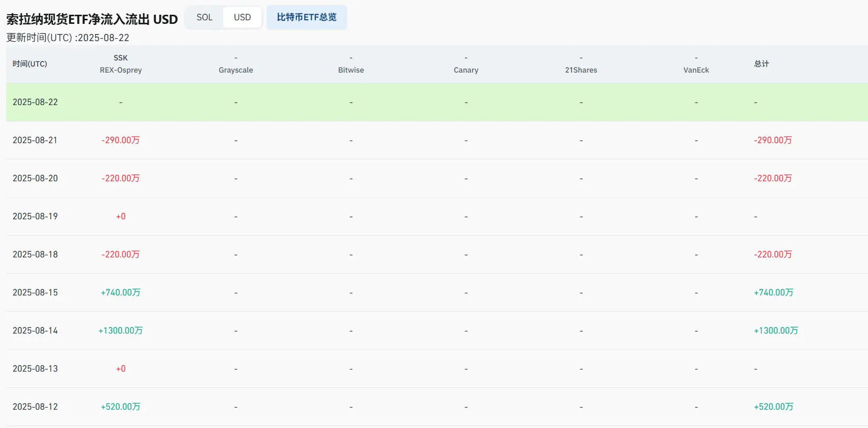868x428 pixels.
Task: Select the 2025-08-18 date cell
Action: (x=35, y=254)
